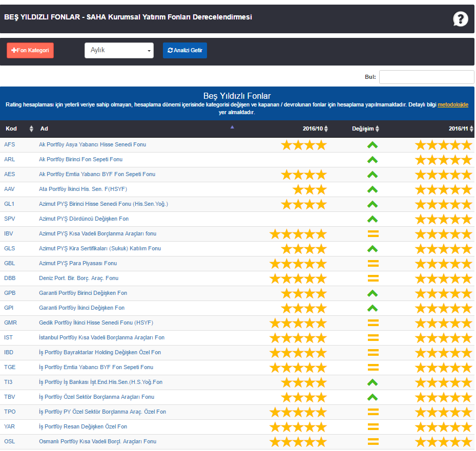
Task: Click 2016/11 five-star rating of YAR
Action: (444, 427)
